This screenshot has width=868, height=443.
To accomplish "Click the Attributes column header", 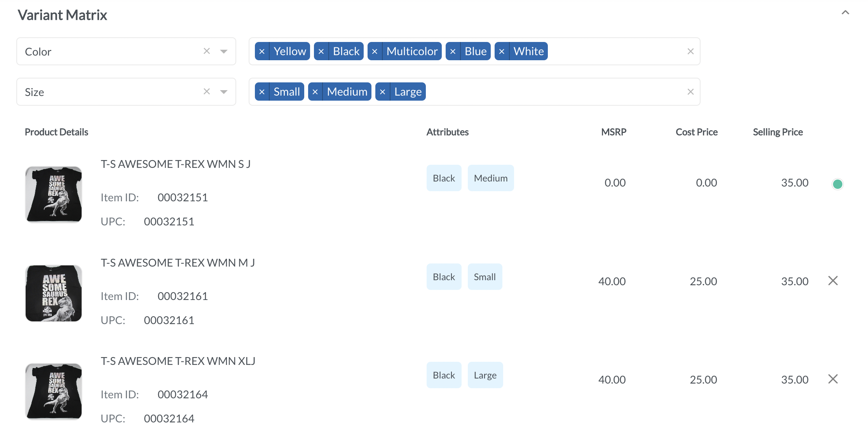I will click(x=448, y=132).
